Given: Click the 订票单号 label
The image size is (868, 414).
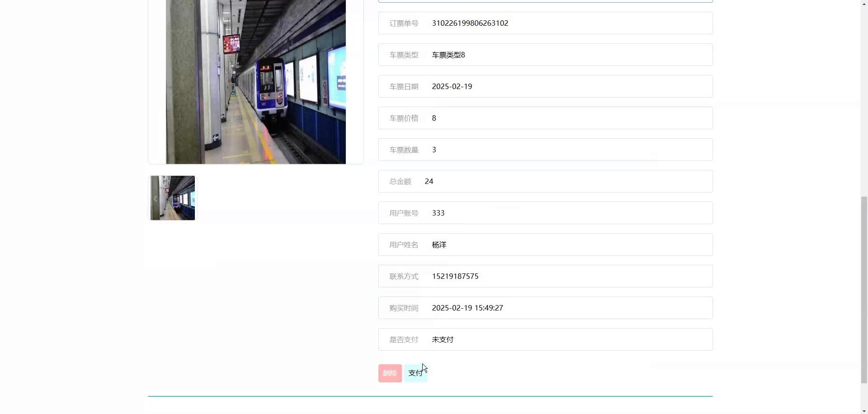Looking at the screenshot, I should click(404, 23).
